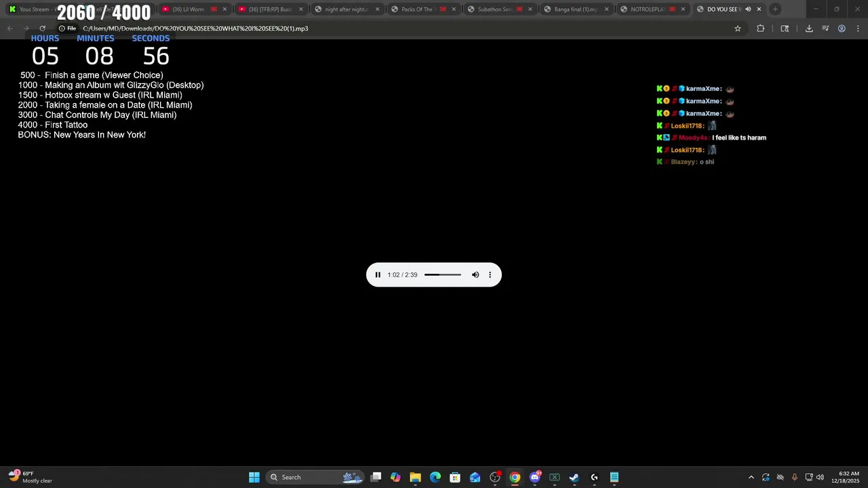
Task: Bookmark this page with the star icon
Action: 738,28
